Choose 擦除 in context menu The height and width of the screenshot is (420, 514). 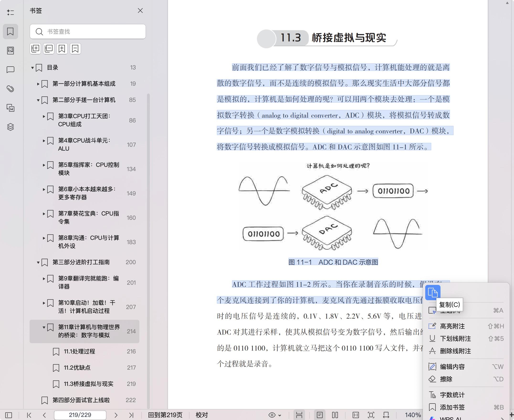[466, 379]
